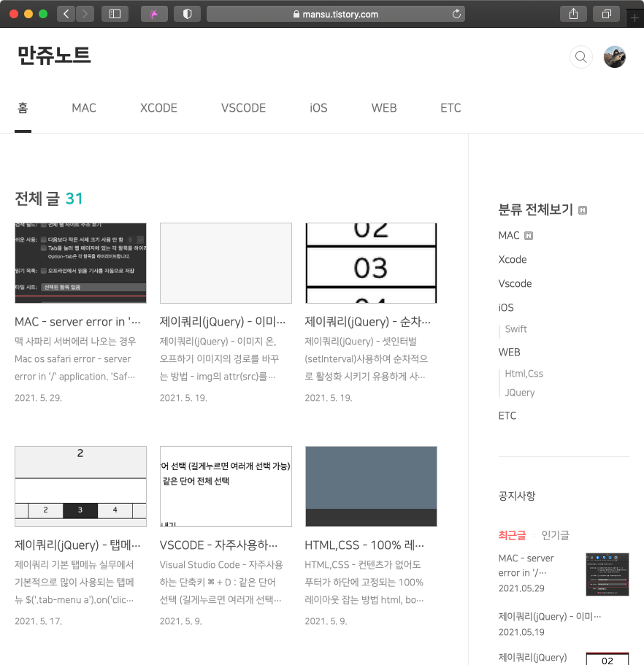Open the ETC menu tab
The width and height of the screenshot is (644, 665).
click(x=451, y=108)
